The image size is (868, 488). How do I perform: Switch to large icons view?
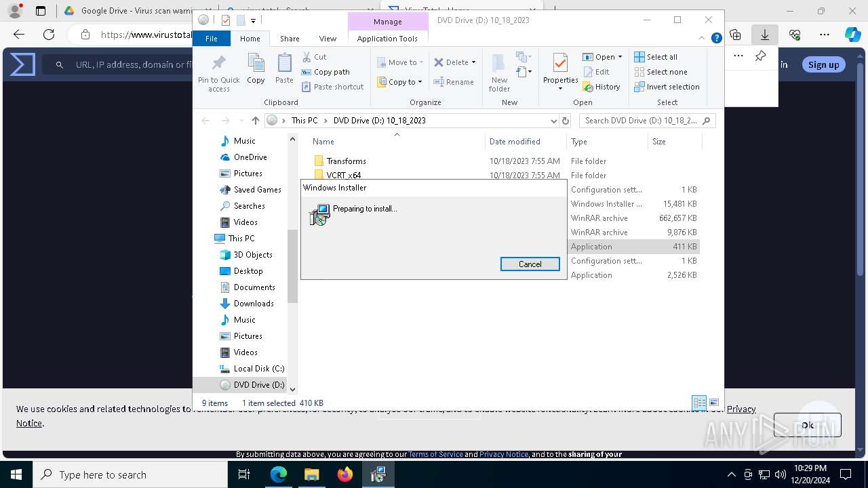coord(714,403)
